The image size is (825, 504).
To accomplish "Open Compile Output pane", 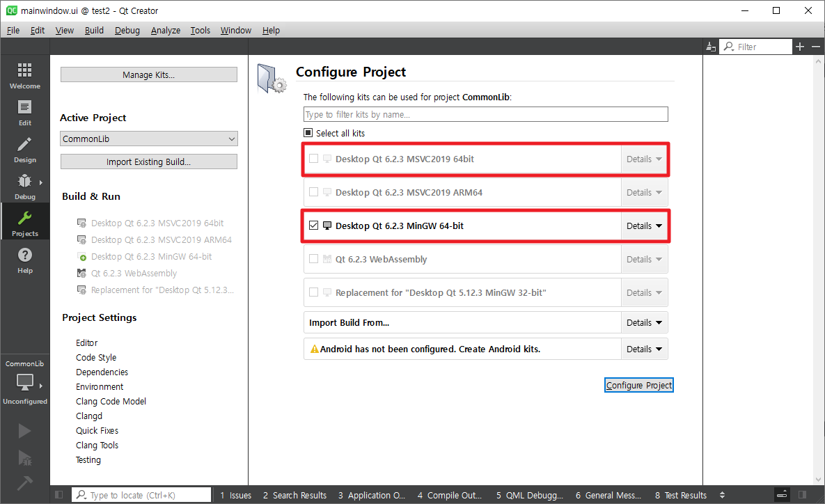I will 449,495.
